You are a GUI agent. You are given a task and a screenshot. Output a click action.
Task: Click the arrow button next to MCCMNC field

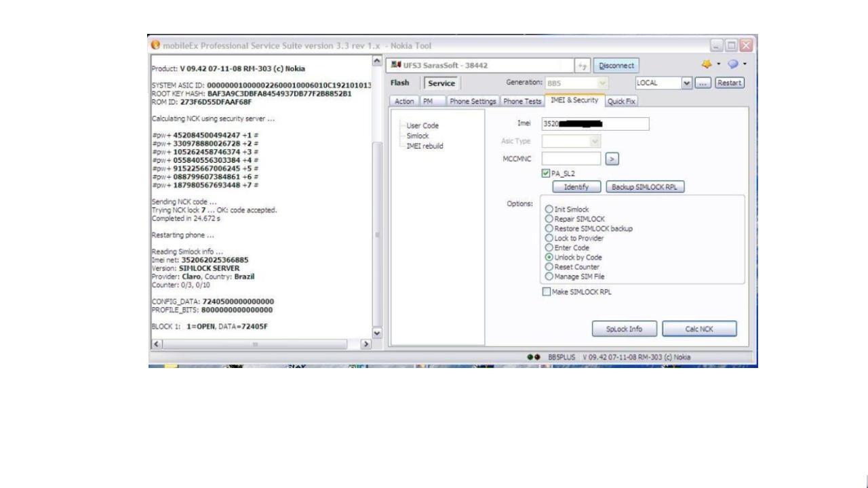point(612,159)
